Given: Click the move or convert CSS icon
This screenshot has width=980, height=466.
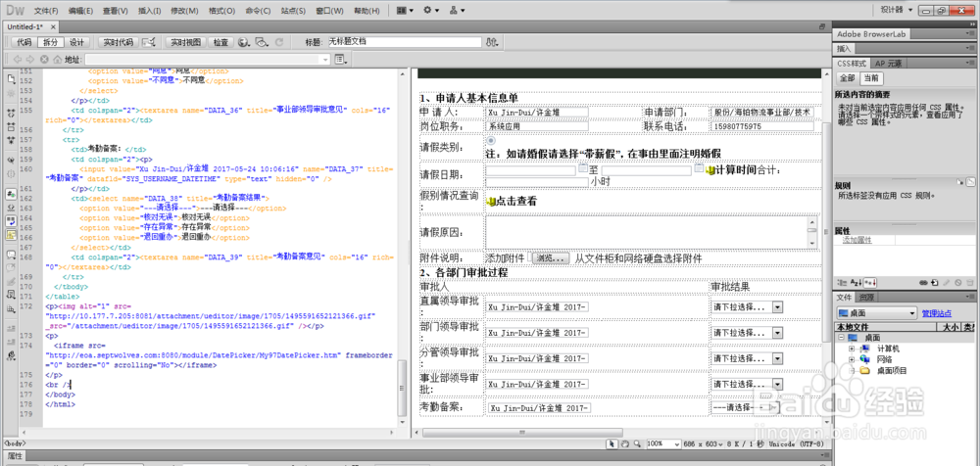Looking at the screenshot, I should coord(11,309).
